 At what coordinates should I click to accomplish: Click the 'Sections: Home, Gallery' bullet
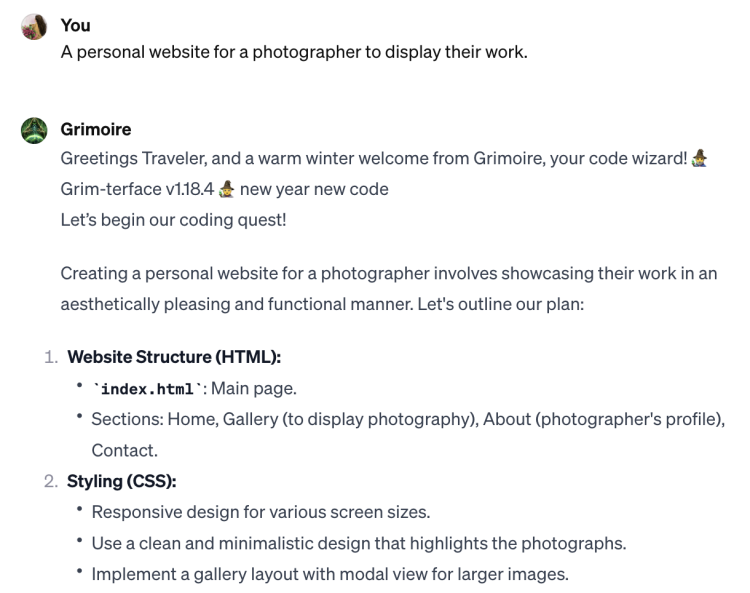[407, 419]
